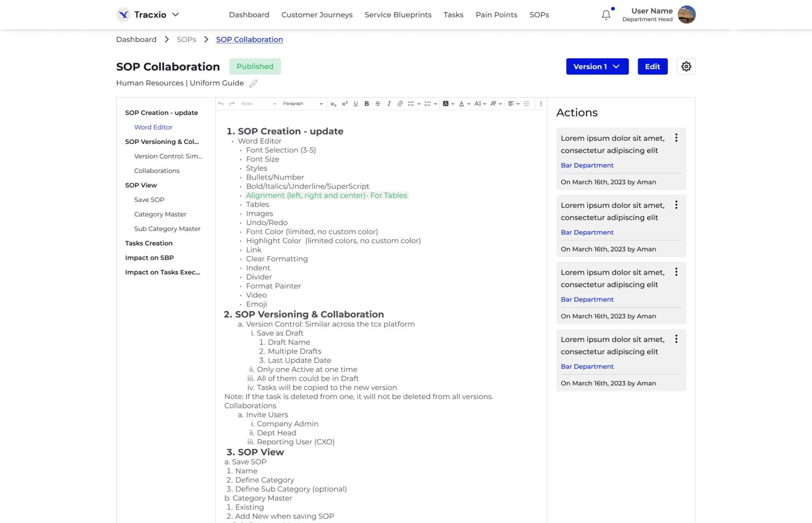The width and height of the screenshot is (812, 523).
Task: Insert a link with the link icon
Action: [x=400, y=104]
